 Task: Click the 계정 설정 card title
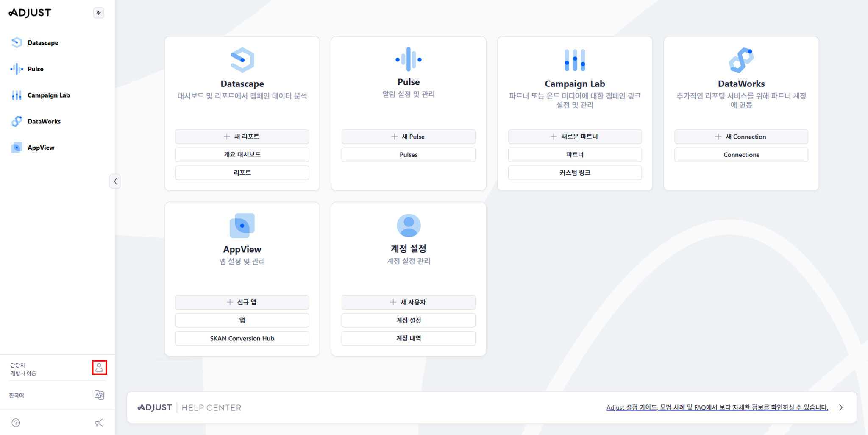pos(409,248)
